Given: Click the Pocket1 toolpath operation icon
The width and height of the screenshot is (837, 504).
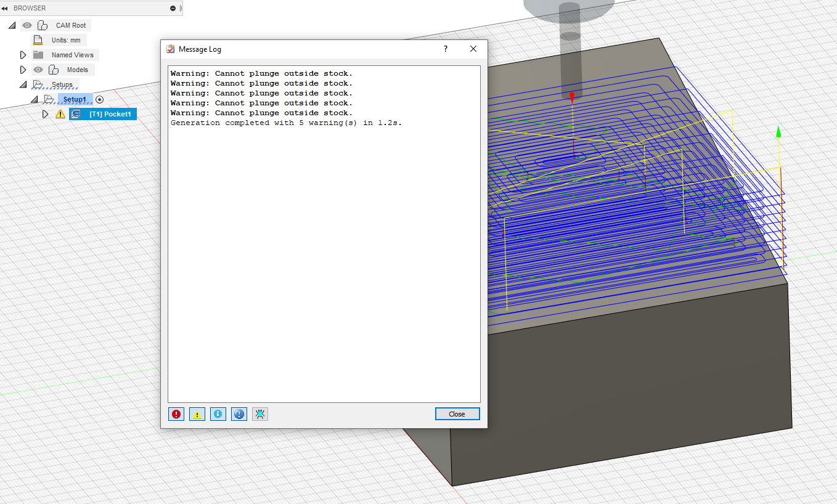Looking at the screenshot, I should tap(76, 114).
